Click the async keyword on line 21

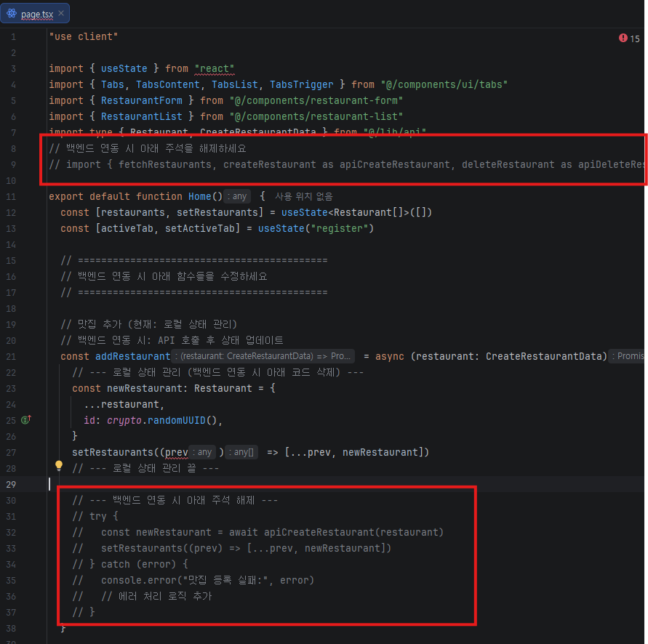pos(389,356)
